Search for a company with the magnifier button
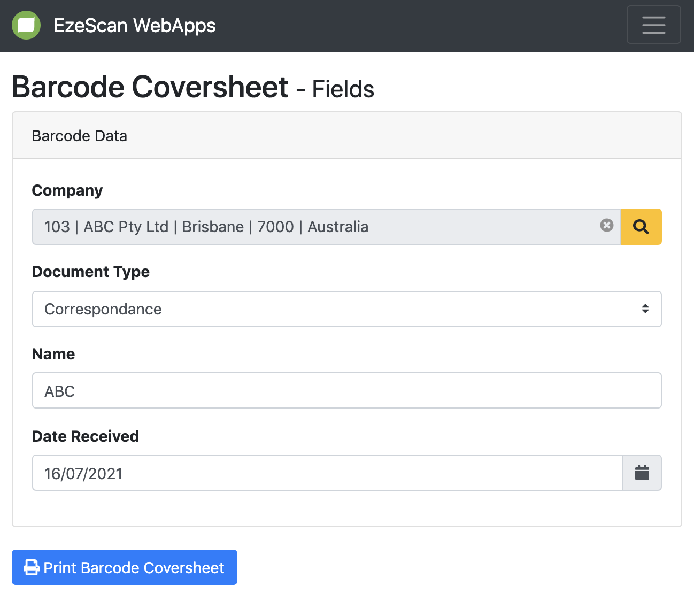Viewport: 694px width, 616px height. (641, 227)
